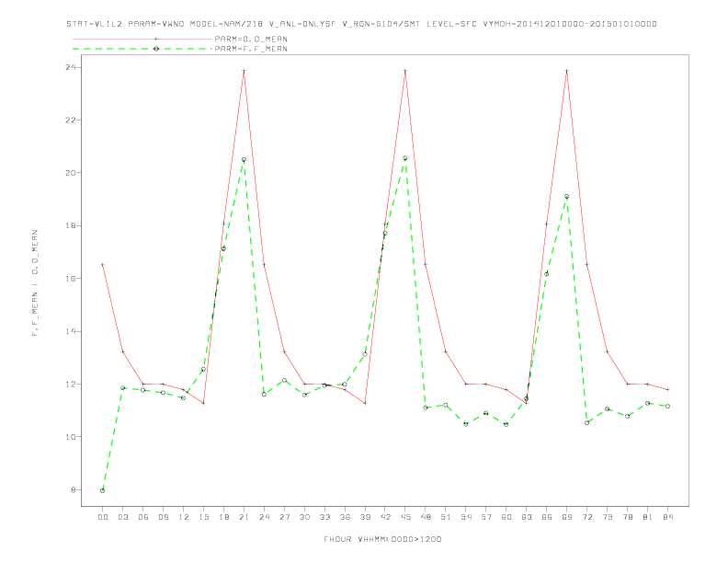728x563 pixels.
Task: Click x-axis tick label 06
Action: [143, 517]
